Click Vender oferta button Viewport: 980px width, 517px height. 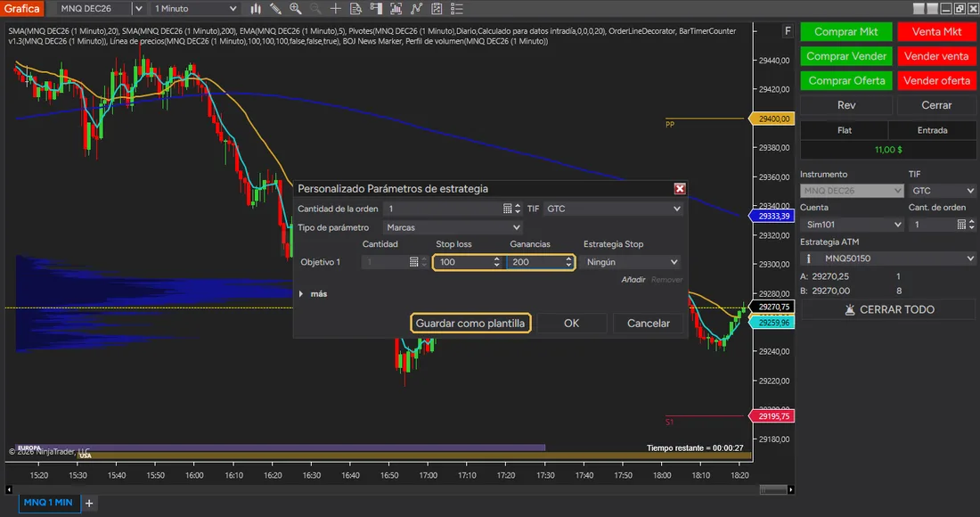tap(936, 80)
